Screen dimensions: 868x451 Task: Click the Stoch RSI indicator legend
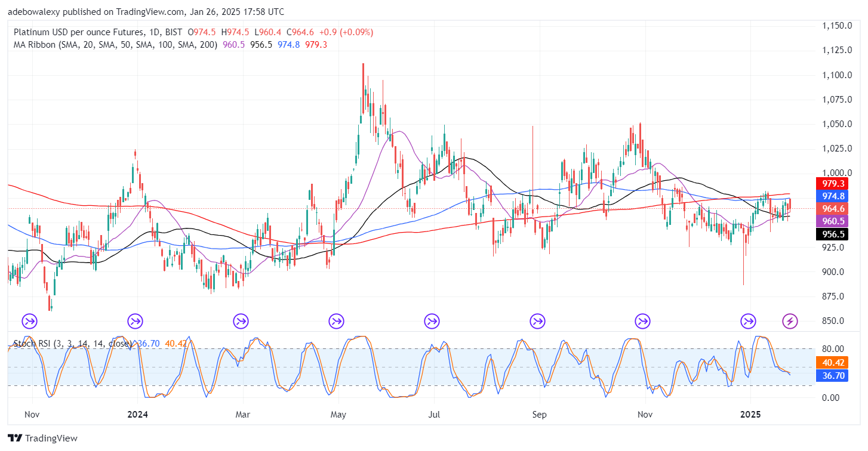(74, 344)
